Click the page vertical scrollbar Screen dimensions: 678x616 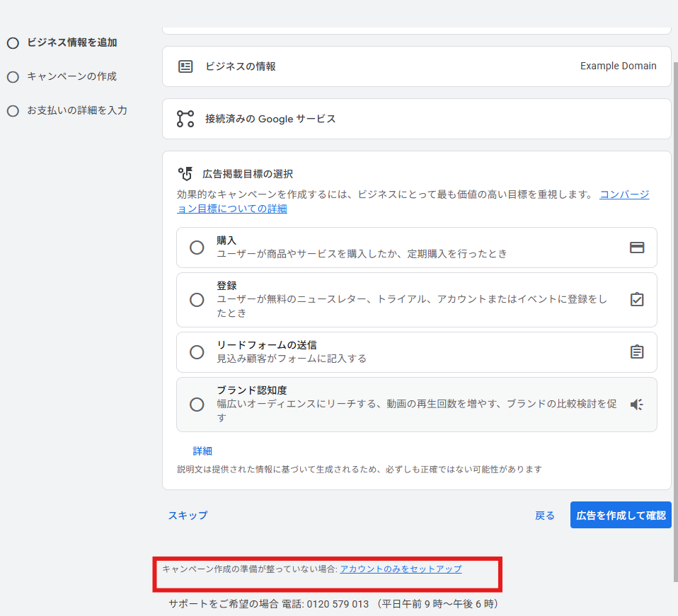click(x=675, y=322)
